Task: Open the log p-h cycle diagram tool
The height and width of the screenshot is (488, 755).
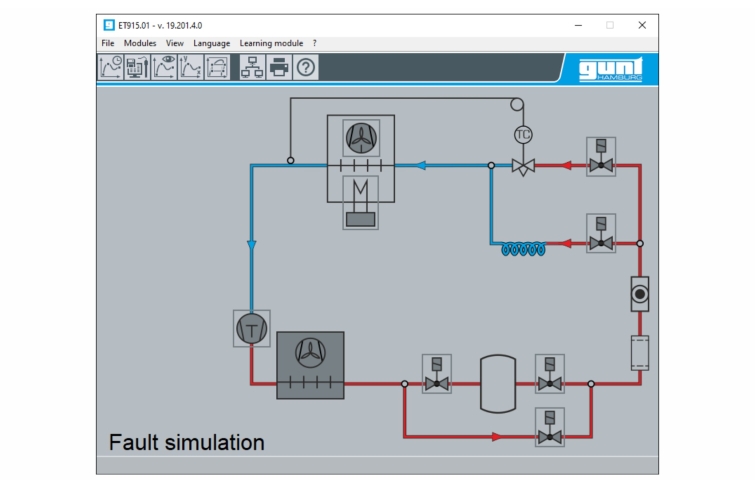Action: point(217,67)
